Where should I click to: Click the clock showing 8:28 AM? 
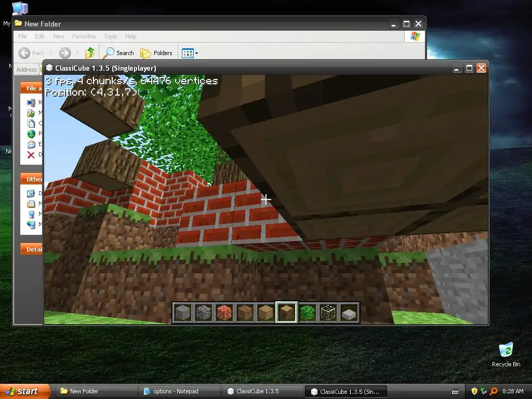[x=513, y=391]
